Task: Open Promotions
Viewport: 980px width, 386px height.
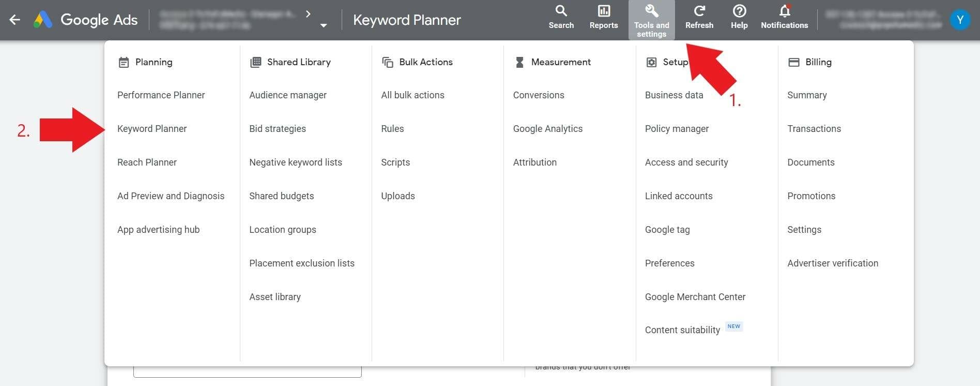Action: pyautogui.click(x=811, y=196)
